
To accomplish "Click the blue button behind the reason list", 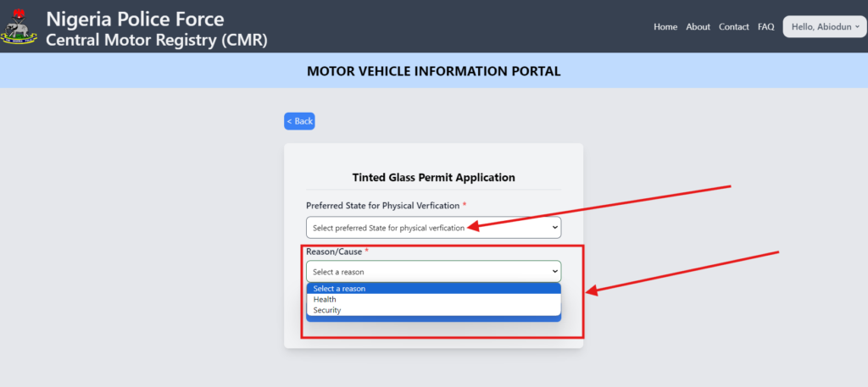I will (x=433, y=318).
